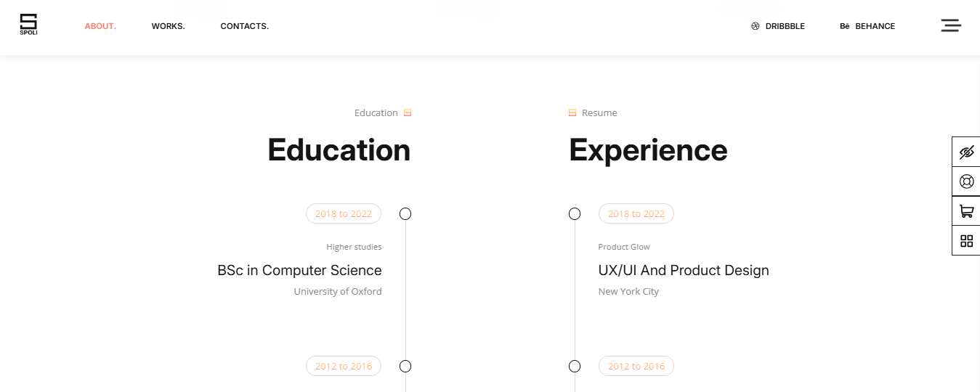This screenshot has width=980, height=392.
Task: Open the shopping cart icon
Action: click(966, 211)
